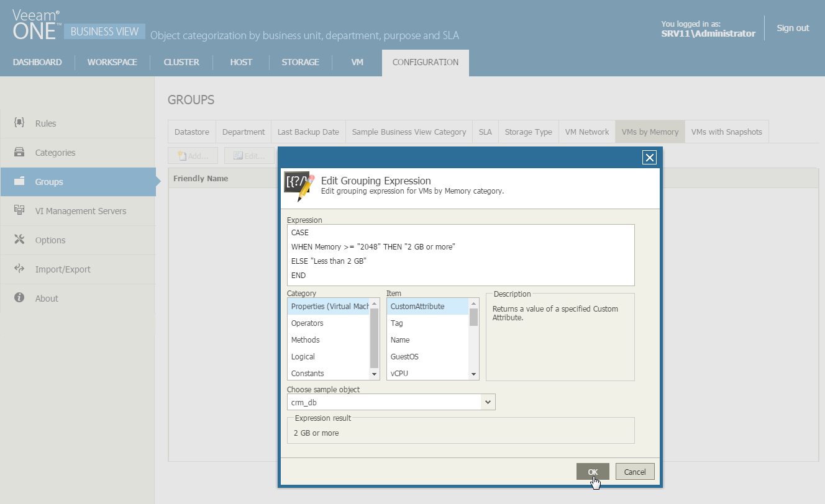This screenshot has height=504, width=825.
Task: Open the sample object dropdown
Action: pyautogui.click(x=488, y=402)
